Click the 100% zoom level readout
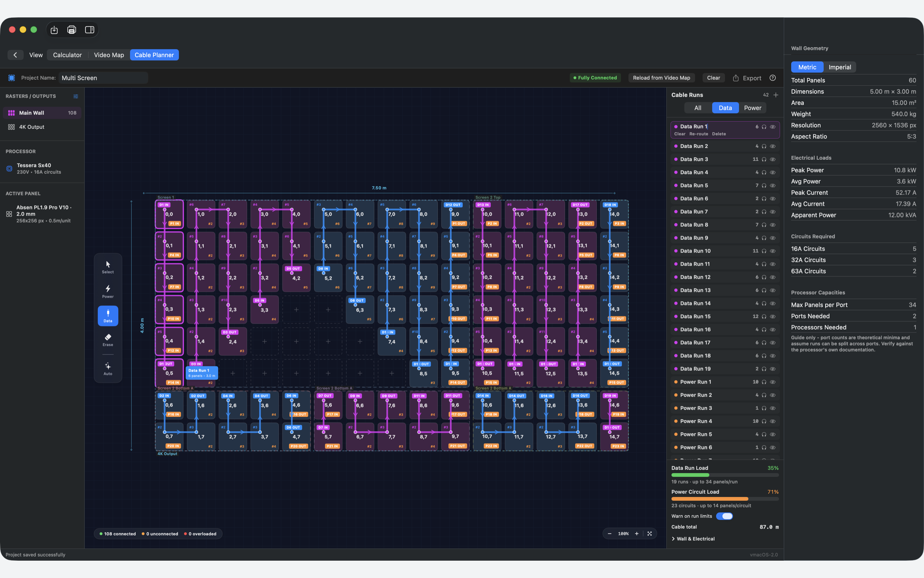This screenshot has height=578, width=924. (x=623, y=534)
